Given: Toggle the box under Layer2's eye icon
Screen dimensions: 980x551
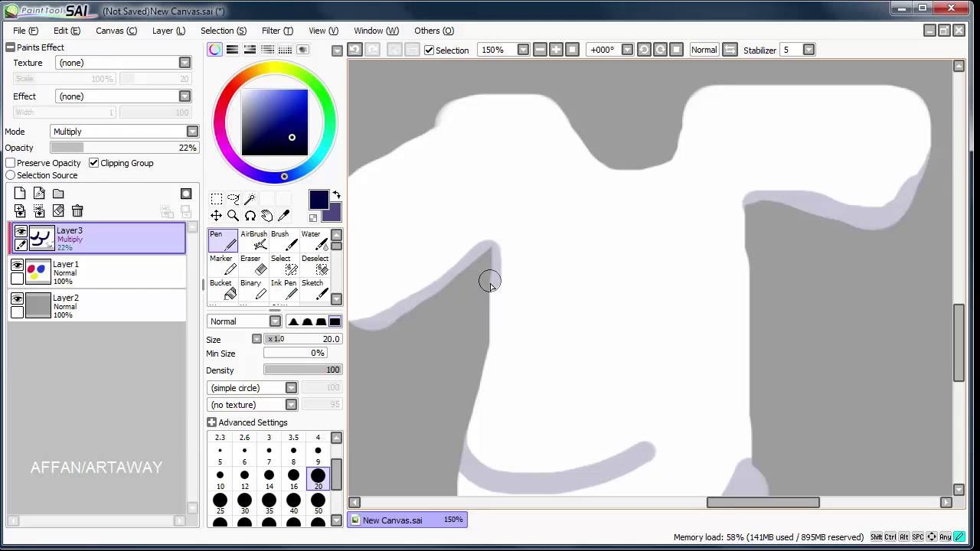Looking at the screenshot, I should coord(17,312).
